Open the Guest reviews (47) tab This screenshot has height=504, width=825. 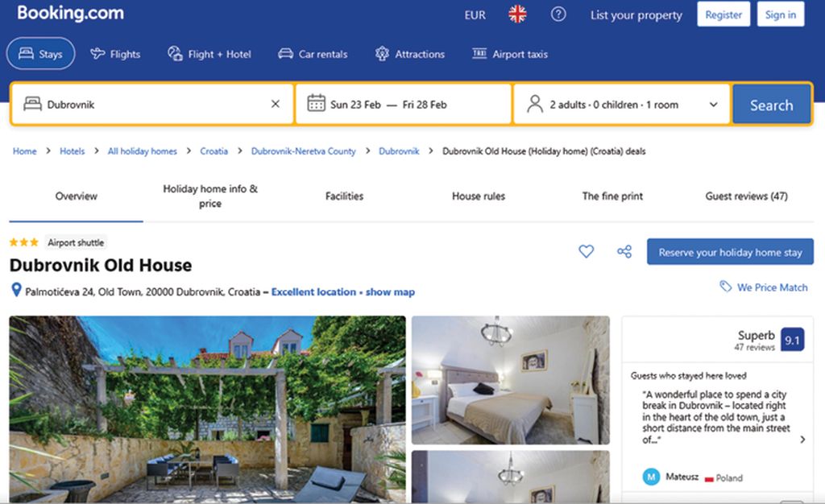(746, 196)
